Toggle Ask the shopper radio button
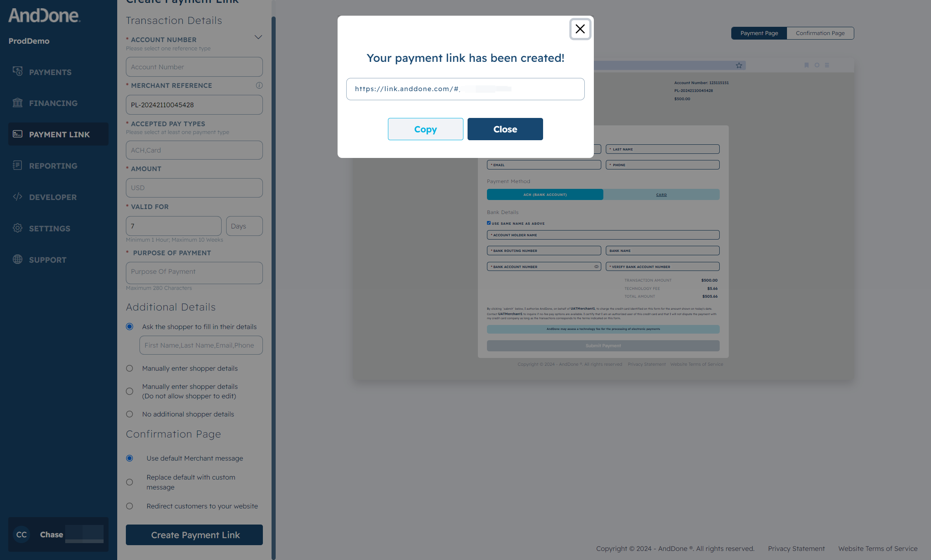Screen dimensions: 931x560 click(x=130, y=325)
